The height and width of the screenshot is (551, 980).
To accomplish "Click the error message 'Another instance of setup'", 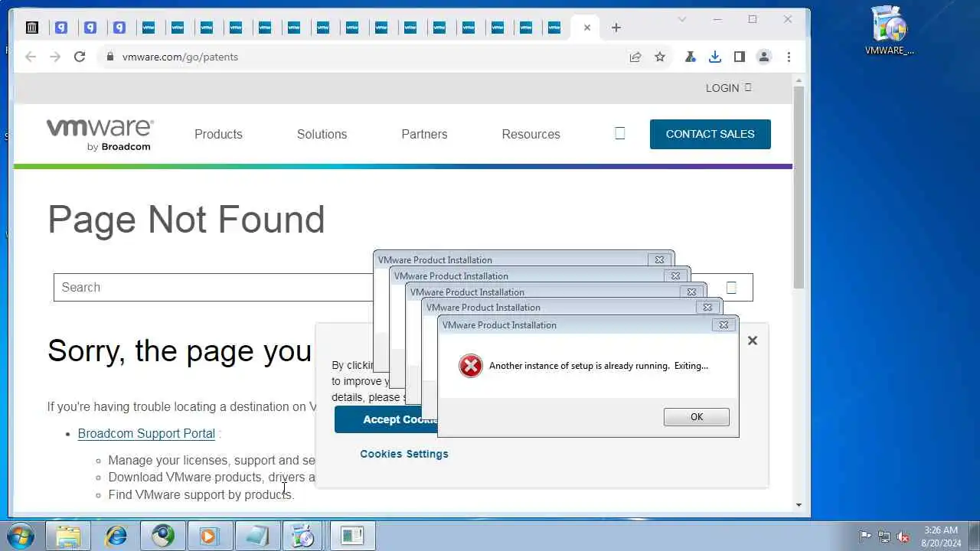I will coord(599,366).
